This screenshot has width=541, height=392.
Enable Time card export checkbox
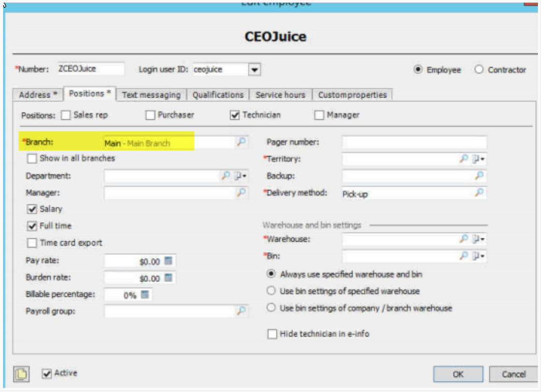32,243
